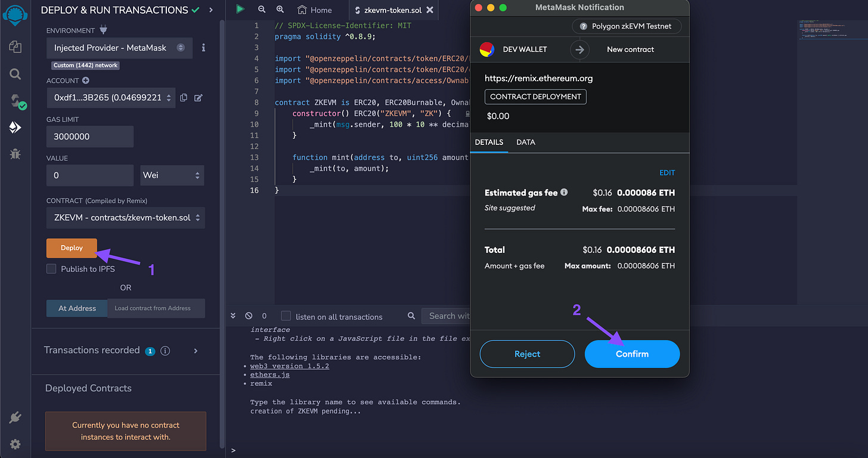The image size is (868, 458).
Task: Open the File explorer sidebar icon
Action: [x=15, y=47]
